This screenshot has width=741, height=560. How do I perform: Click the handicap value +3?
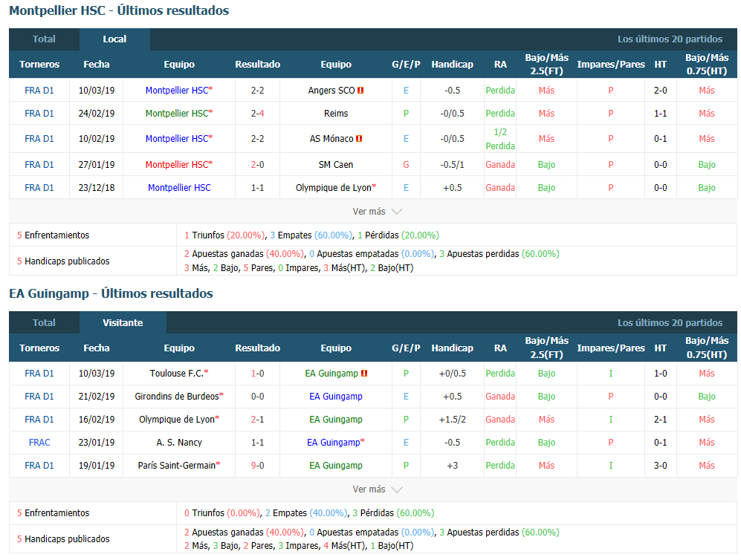pyautogui.click(x=453, y=465)
